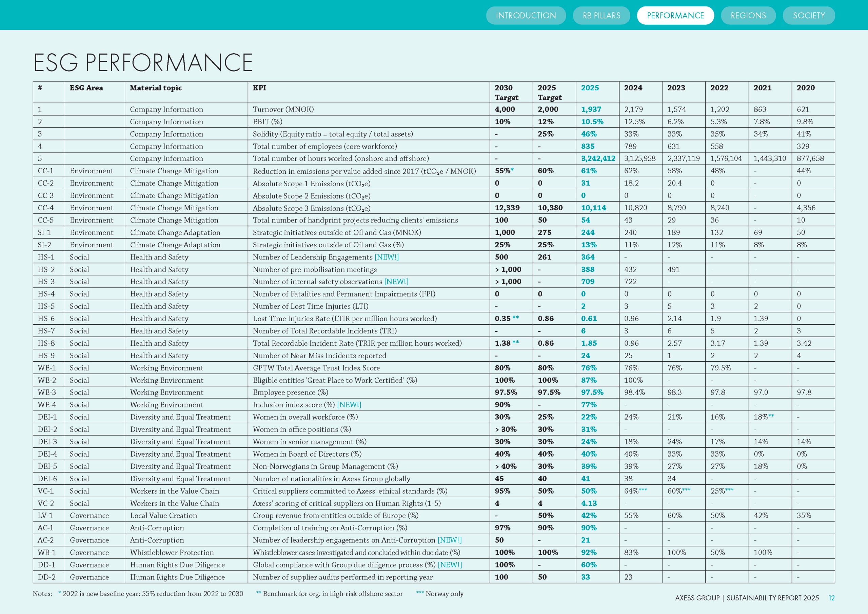Select the 'Turnover (MNOK)' KPI cell
Viewport: 868px width, 614px height.
(x=283, y=109)
